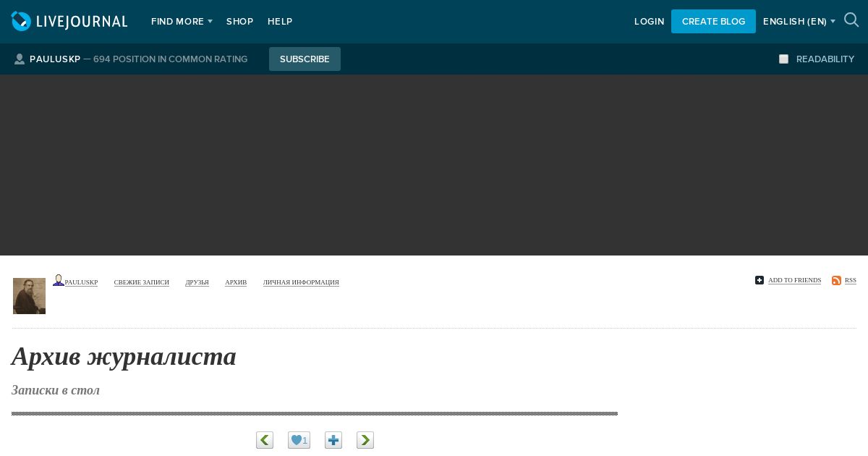Open Личная информация profile link
868x456 pixels.
point(301,282)
